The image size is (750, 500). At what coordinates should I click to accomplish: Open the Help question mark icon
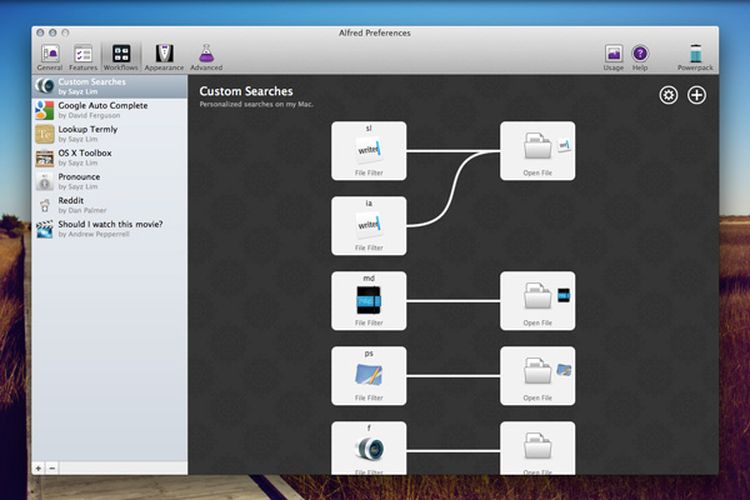[640, 55]
